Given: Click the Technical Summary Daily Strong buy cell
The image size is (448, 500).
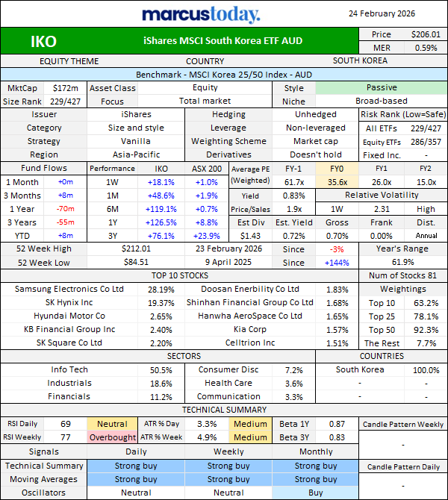Looking at the screenshot, I should point(136,466).
